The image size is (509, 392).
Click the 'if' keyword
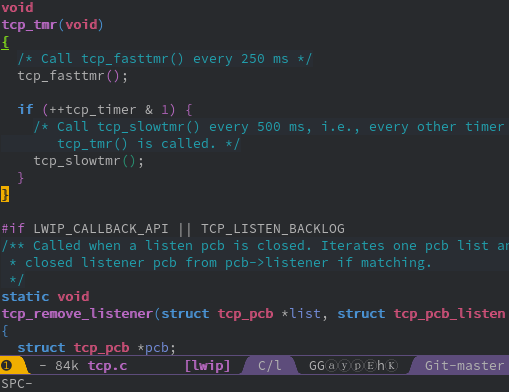25,110
